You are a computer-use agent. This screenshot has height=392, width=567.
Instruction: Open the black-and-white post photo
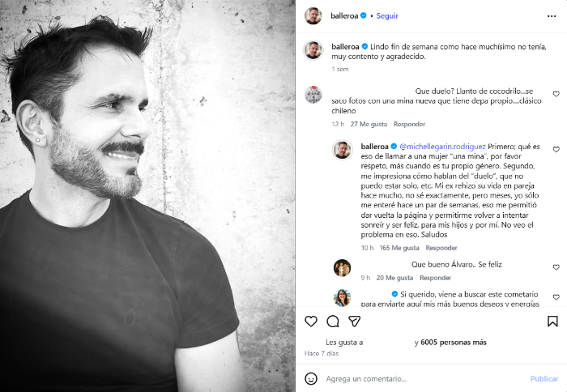pyautogui.click(x=147, y=196)
